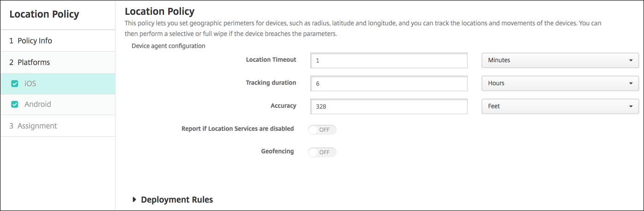The height and width of the screenshot is (211, 644).
Task: Enable Report if Location Services are disabled
Action: click(x=322, y=129)
